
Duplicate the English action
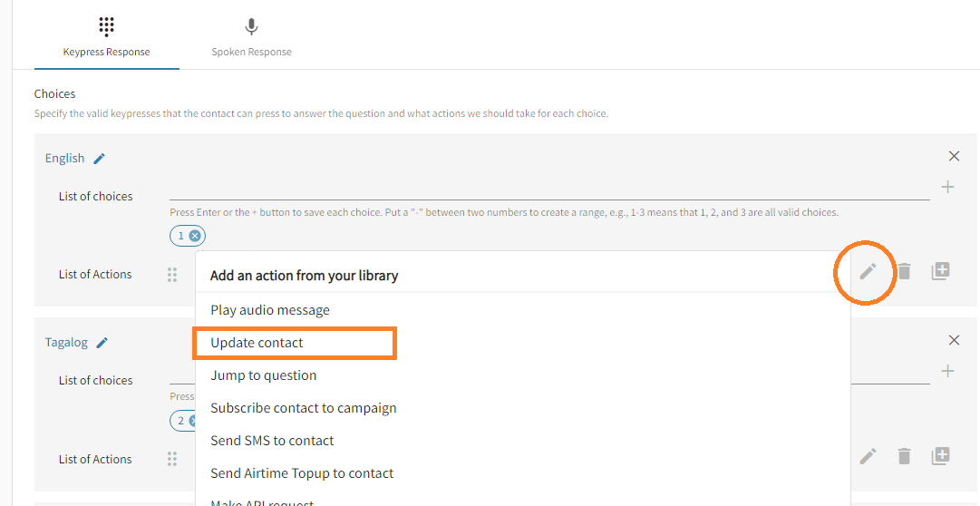tap(940, 271)
